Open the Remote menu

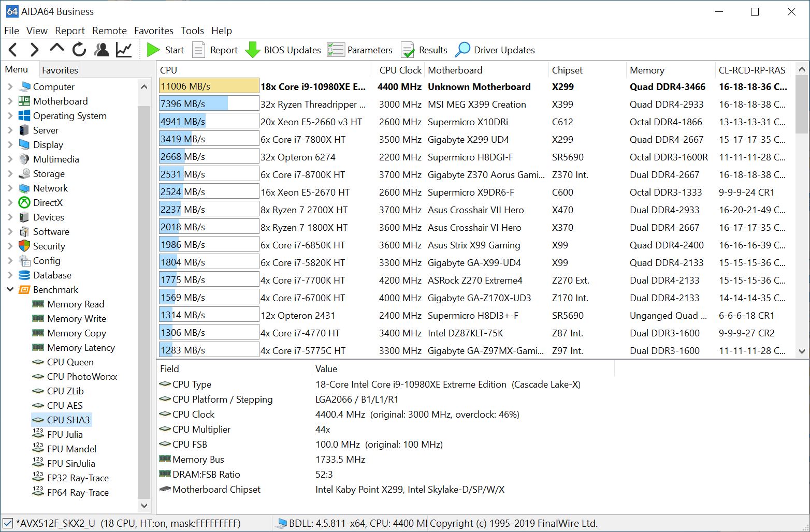(109, 31)
